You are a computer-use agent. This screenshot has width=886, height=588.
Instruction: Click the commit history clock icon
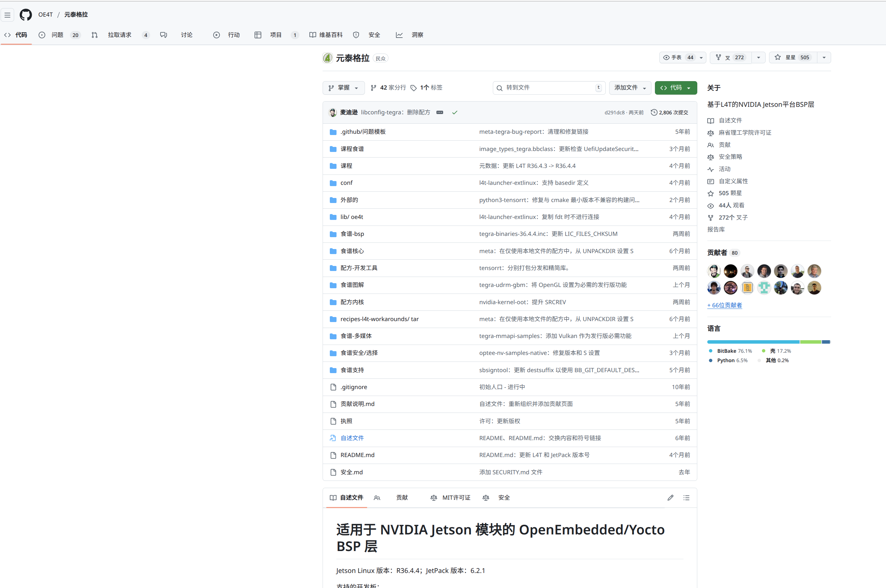[x=654, y=112]
